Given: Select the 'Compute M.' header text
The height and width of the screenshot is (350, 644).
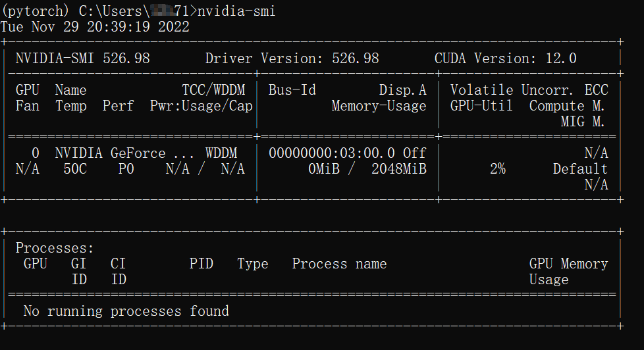Looking at the screenshot, I should click(567, 107).
